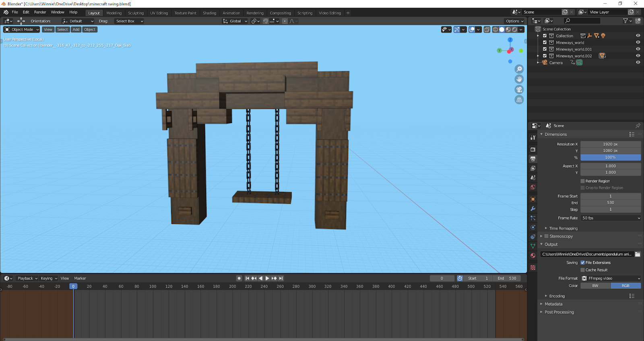Open the Modifier properties tab
The height and width of the screenshot is (341, 644).
[533, 209]
